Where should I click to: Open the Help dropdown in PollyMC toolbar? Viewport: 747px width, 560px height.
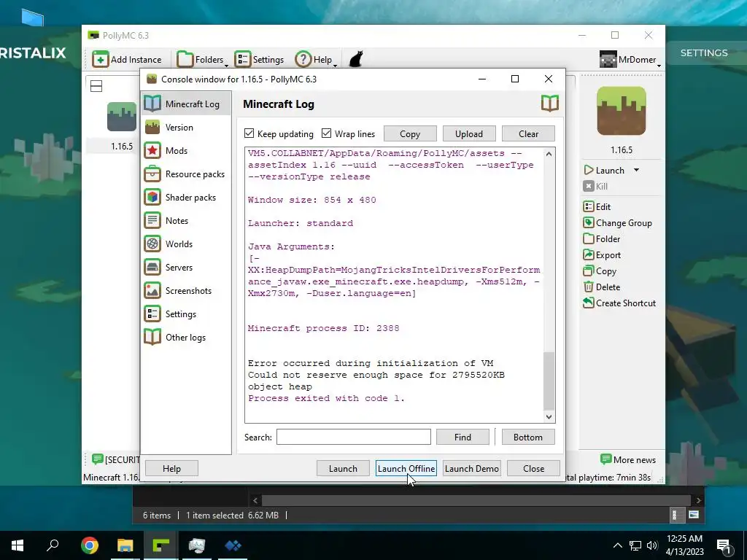point(316,60)
